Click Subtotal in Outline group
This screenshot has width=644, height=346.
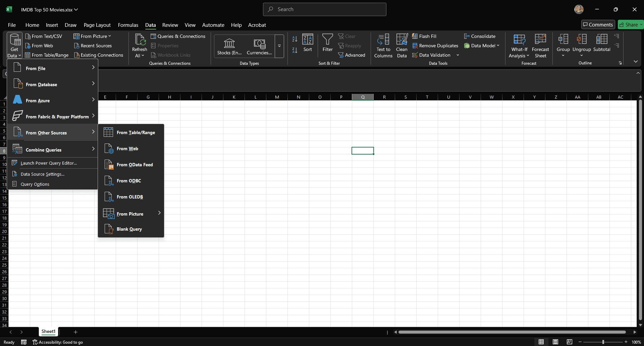[602, 43]
